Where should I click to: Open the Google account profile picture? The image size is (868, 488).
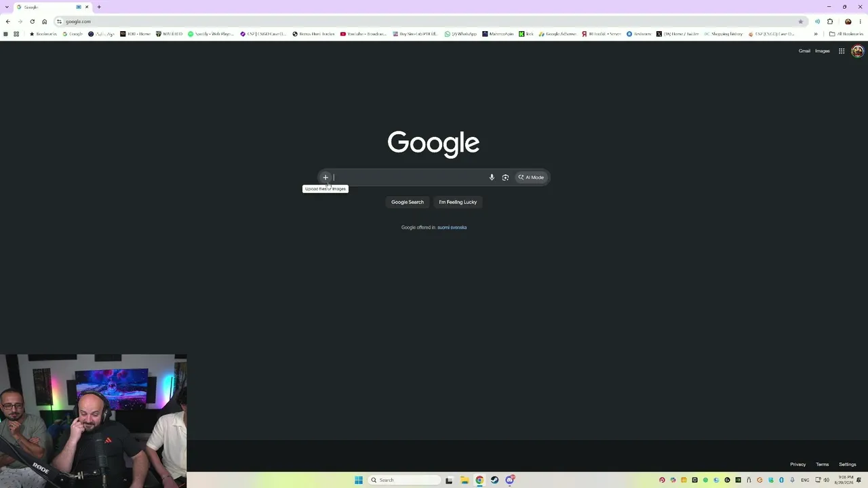857,51
